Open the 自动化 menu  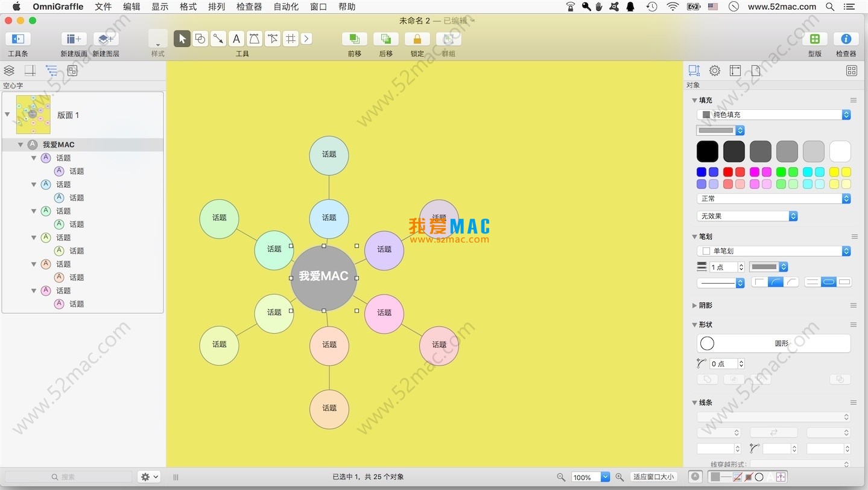pyautogui.click(x=286, y=7)
